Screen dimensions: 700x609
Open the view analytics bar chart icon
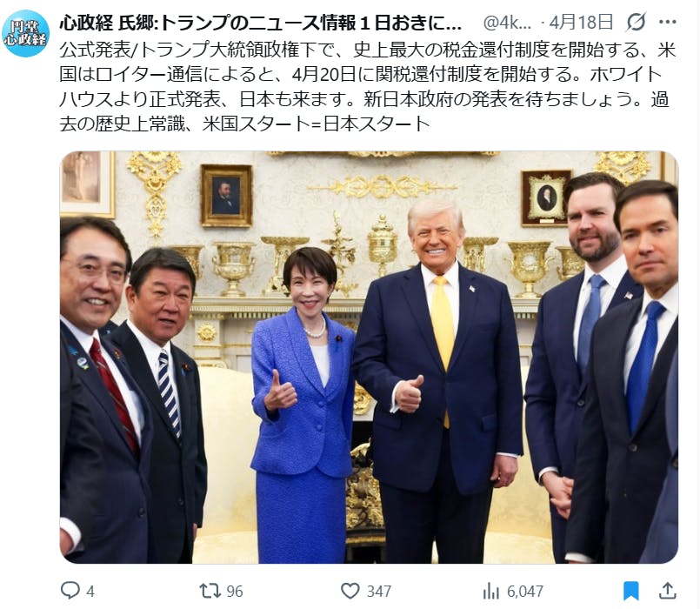click(491, 591)
